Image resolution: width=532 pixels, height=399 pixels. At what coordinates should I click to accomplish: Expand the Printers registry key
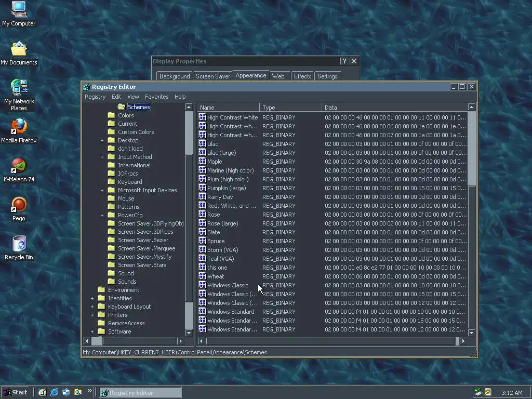(92, 315)
